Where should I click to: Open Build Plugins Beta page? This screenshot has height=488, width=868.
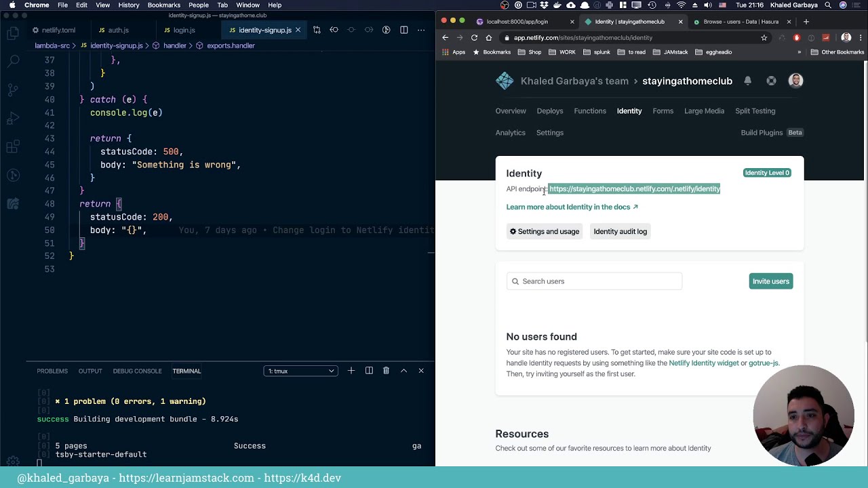point(772,133)
